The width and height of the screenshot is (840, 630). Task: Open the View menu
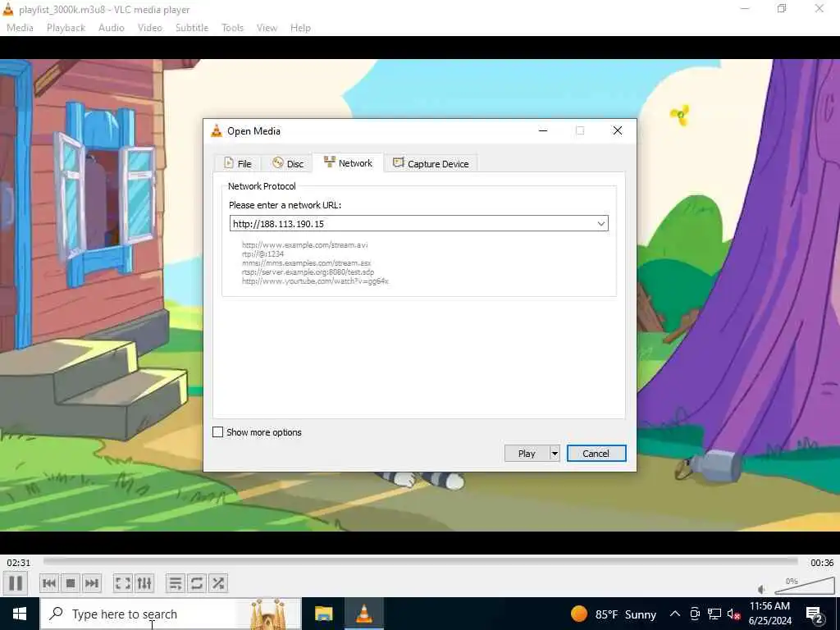pos(267,28)
